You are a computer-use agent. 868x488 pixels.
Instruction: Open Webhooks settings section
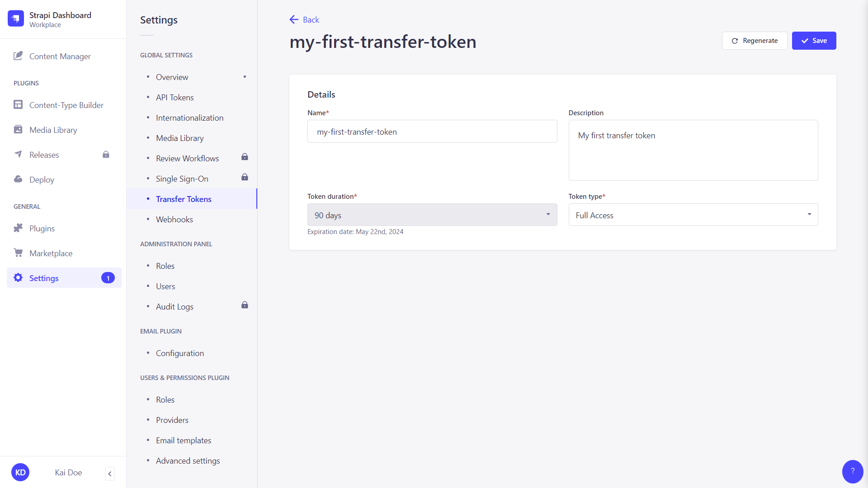(174, 219)
